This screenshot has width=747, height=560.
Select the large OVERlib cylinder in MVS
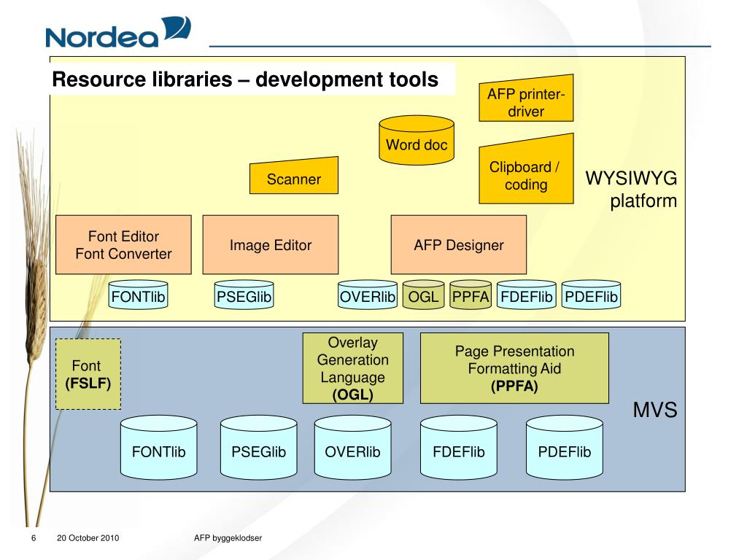coord(352,447)
